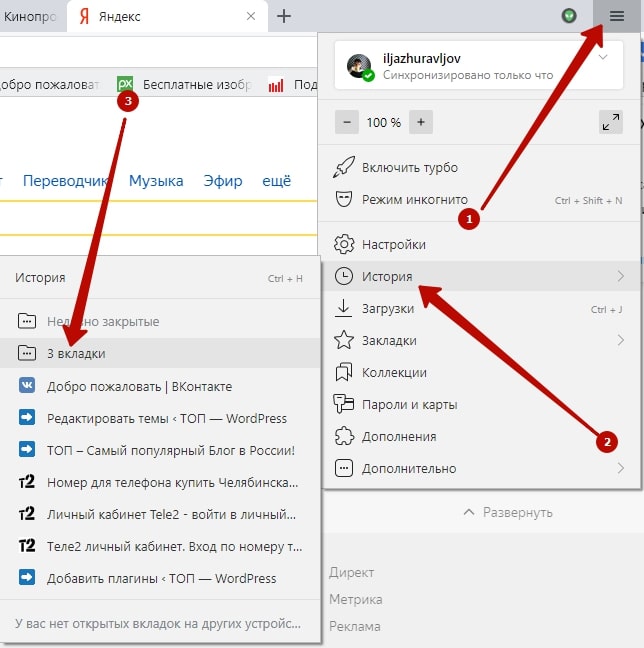Click the fullscreen expand icon
Image resolution: width=644 pixels, height=648 pixels.
click(610, 122)
